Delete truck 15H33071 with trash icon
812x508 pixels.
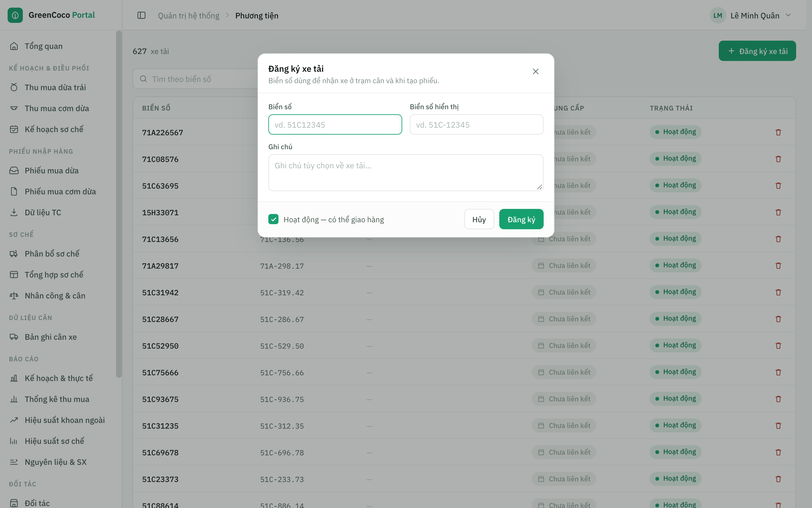(x=778, y=212)
